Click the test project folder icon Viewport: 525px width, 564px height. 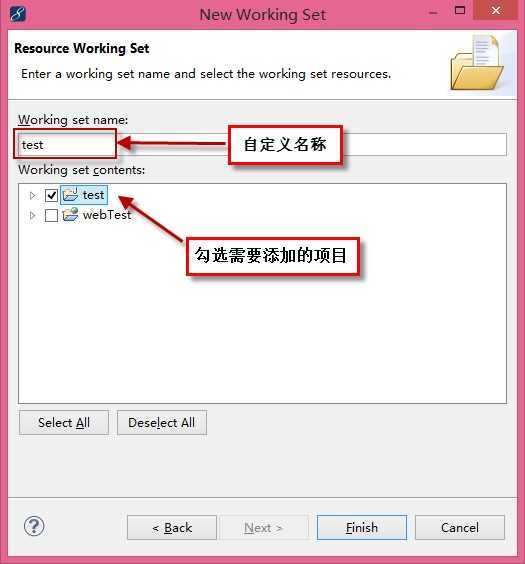(x=70, y=195)
